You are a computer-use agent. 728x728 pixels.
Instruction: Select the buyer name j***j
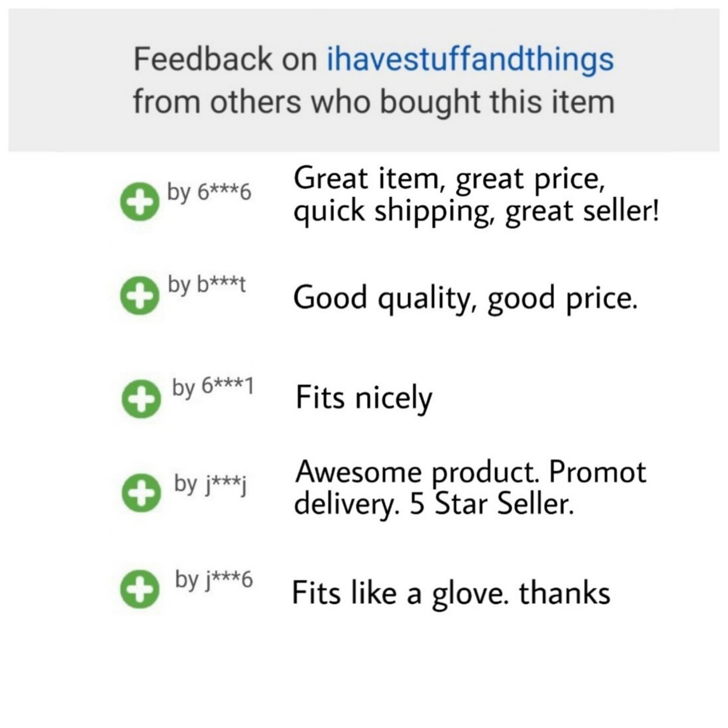click(x=210, y=484)
